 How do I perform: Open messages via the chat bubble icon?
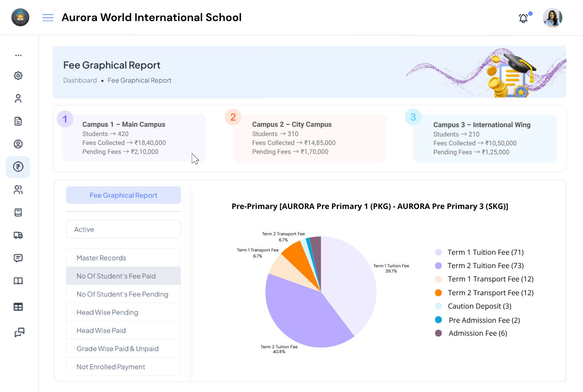[x=18, y=258]
